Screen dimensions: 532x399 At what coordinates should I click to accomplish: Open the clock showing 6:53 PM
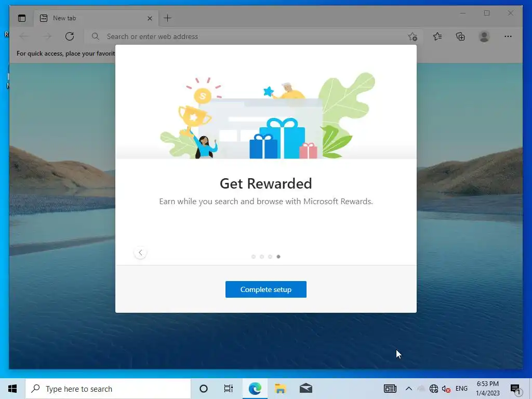(487, 389)
